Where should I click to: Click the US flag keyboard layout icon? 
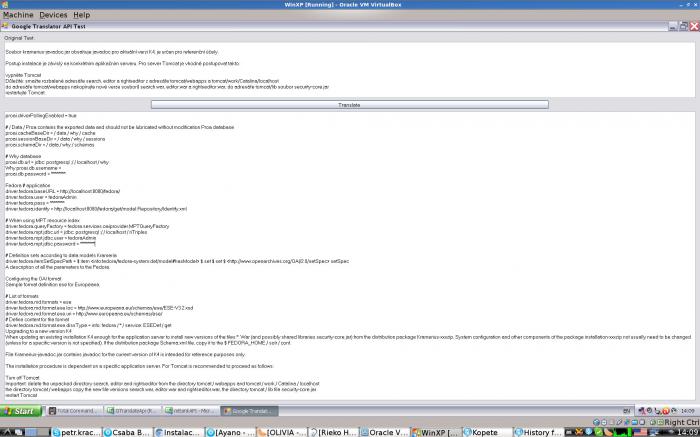pos(641,432)
